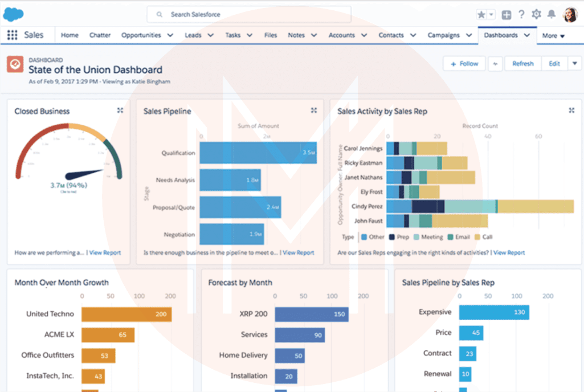Image resolution: width=584 pixels, height=392 pixels.
Task: Open the favorites list dropdown arrow
Action: 491,15
